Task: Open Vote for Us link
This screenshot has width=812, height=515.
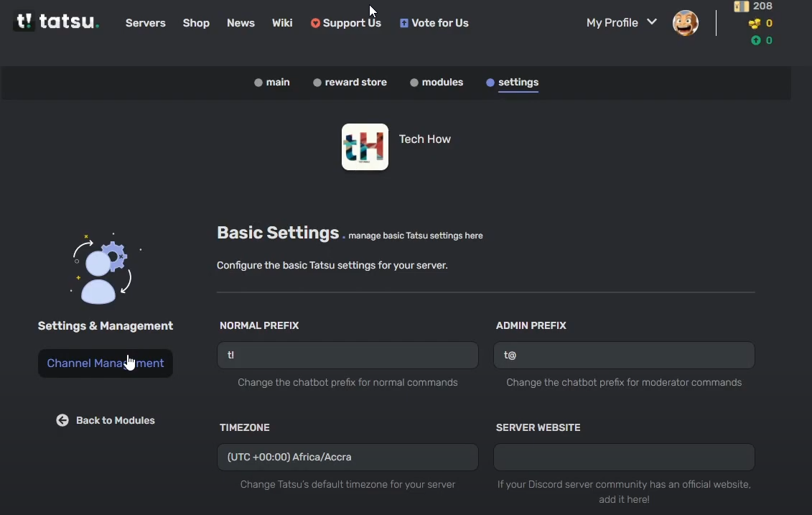Action: (434, 23)
